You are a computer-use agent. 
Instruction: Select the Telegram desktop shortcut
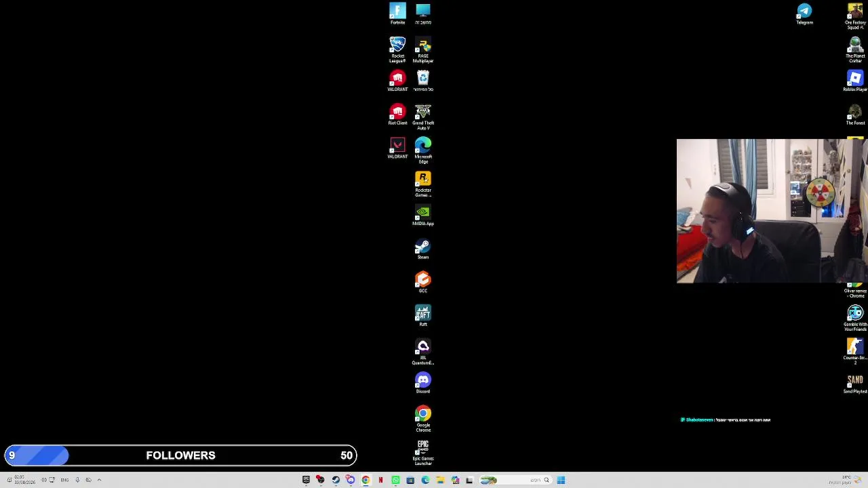tap(804, 14)
